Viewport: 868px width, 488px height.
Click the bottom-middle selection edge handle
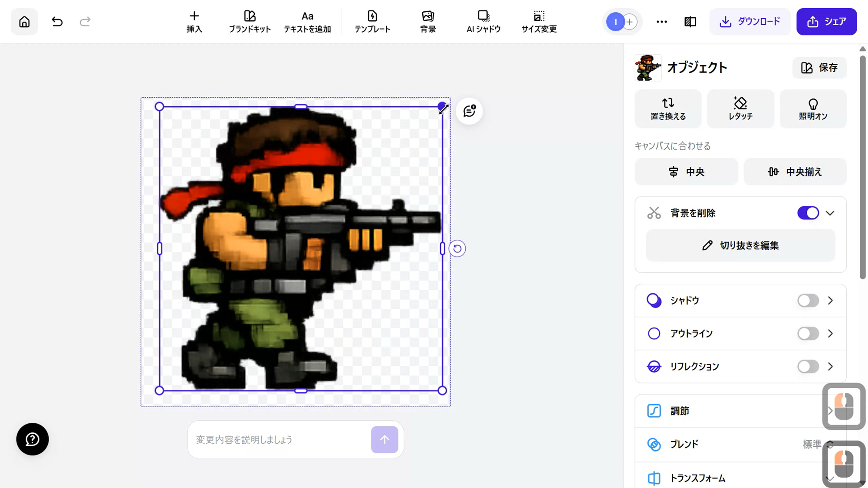pyautogui.click(x=301, y=390)
